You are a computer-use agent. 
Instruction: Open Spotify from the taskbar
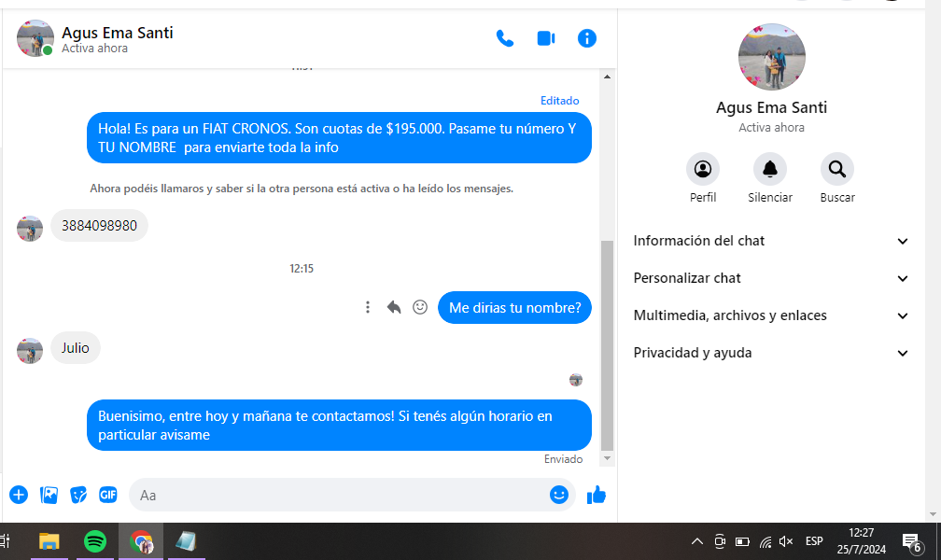pos(95,541)
